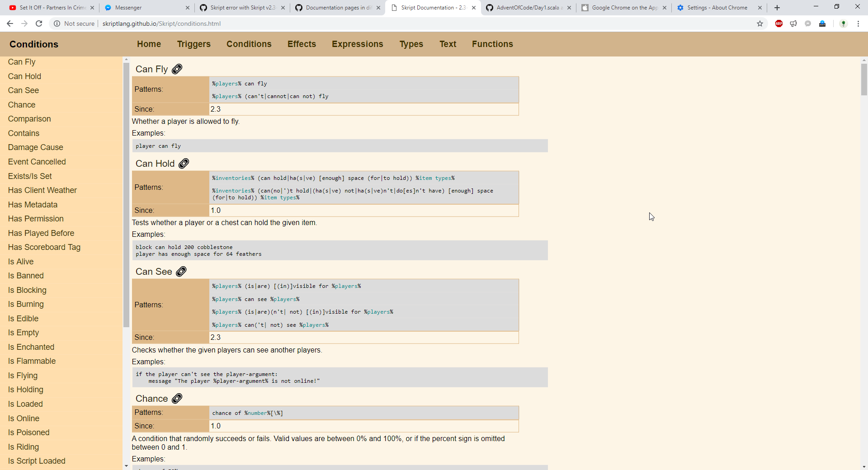Click the Chrome profile avatar
This screenshot has height=470, width=868.
point(844,23)
